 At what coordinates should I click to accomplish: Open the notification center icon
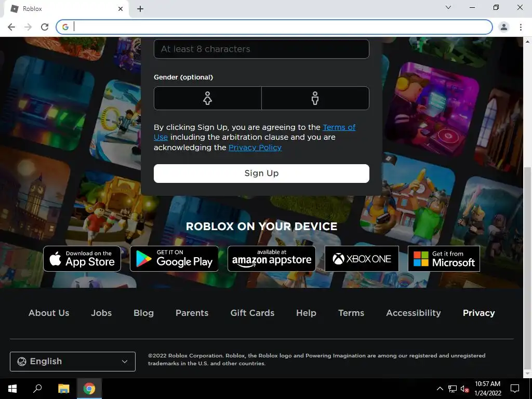(x=515, y=389)
